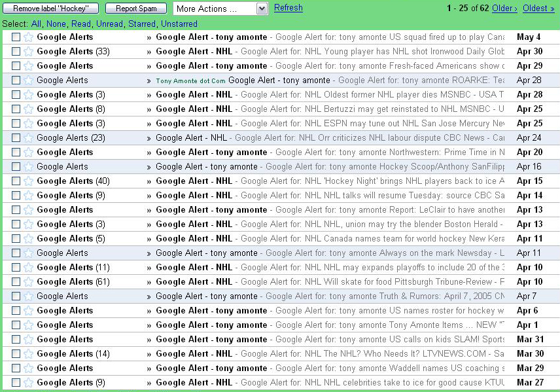
Task: Star the May 4 tony amonte alert
Action: 28,37
